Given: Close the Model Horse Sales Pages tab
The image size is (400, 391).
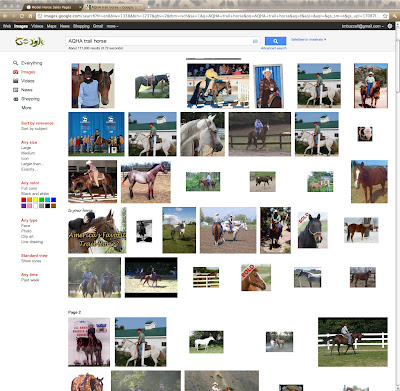Looking at the screenshot, I should [x=80, y=7].
